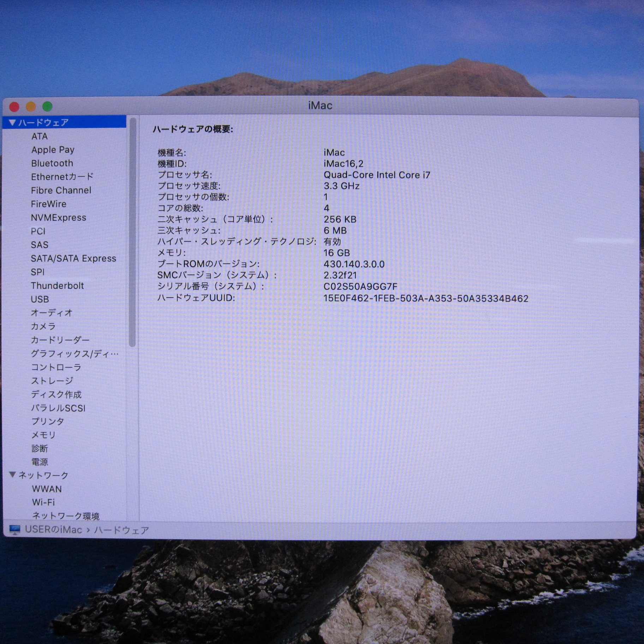Screen dimensions: 644x644
Task: Select コントローラ in the sidebar
Action: tap(56, 367)
